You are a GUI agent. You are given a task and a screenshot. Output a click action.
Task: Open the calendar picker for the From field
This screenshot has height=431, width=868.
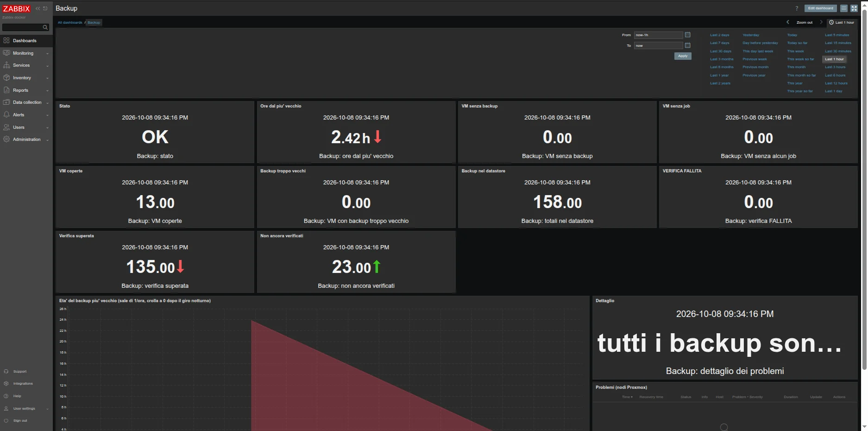click(x=688, y=35)
